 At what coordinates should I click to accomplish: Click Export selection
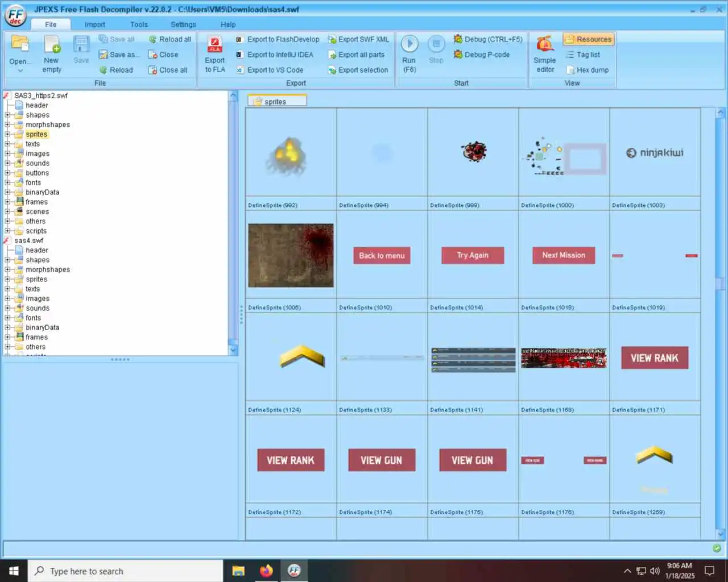coord(358,70)
